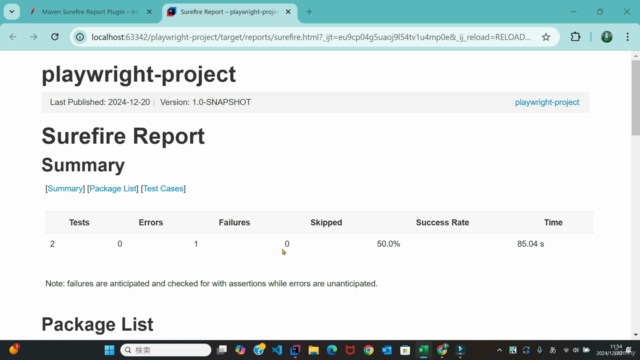Viewport: 640px width, 360px height.
Task: Open Outlook from the taskbar
Action: (x=387, y=350)
